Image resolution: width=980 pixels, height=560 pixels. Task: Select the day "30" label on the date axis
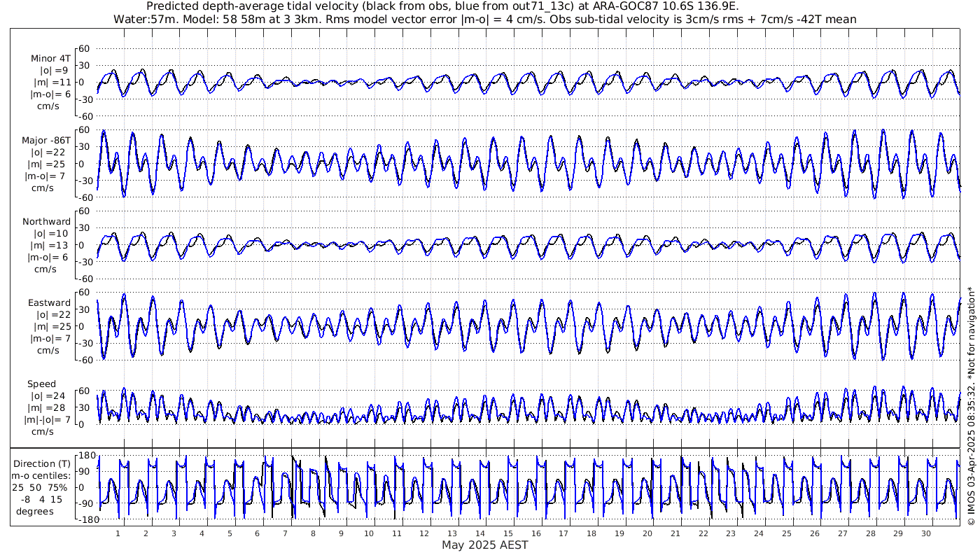pos(926,533)
